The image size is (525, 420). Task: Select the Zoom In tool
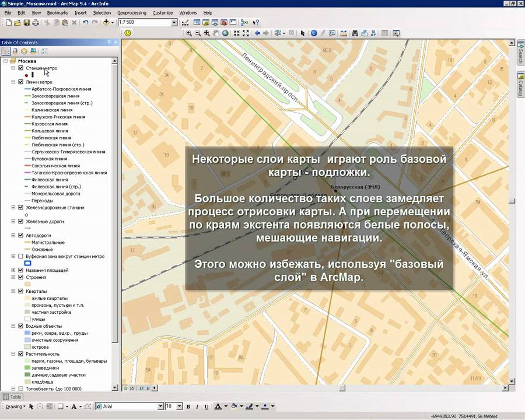click(189, 33)
